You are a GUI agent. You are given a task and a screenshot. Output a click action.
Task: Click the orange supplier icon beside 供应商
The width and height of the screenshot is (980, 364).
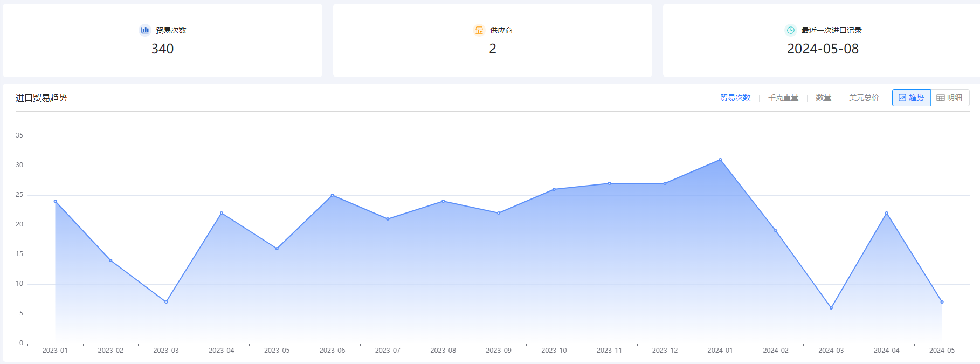(x=479, y=30)
